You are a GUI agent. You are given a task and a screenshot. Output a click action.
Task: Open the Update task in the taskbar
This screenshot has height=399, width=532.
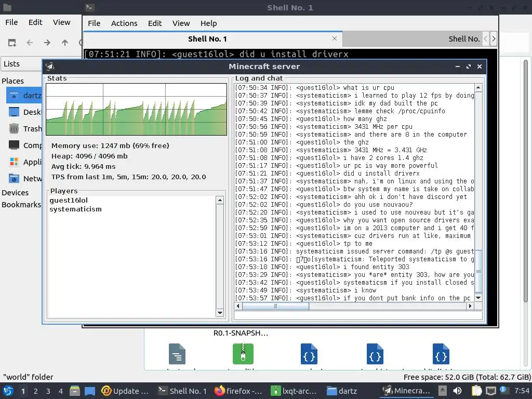pos(125,391)
